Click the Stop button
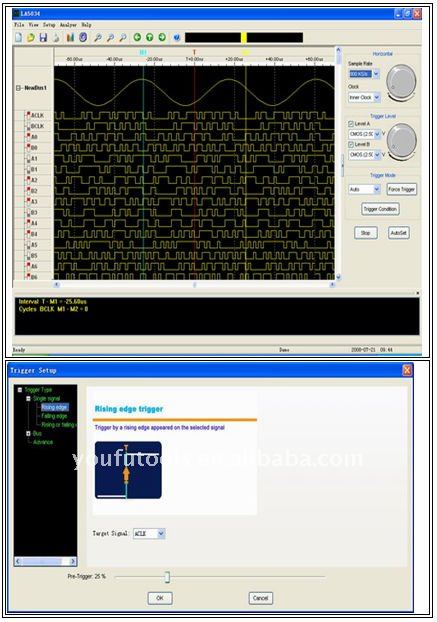The width and height of the screenshot is (437, 622). coord(366,233)
